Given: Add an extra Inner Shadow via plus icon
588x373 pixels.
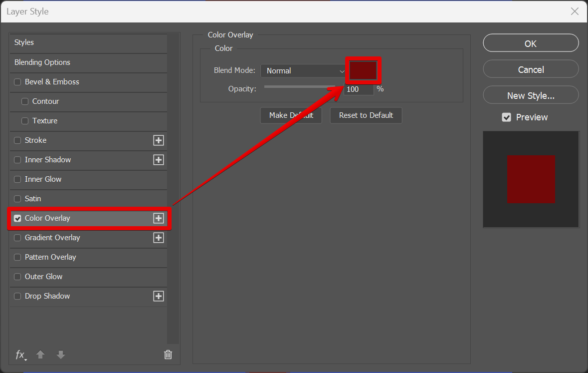Looking at the screenshot, I should [158, 160].
